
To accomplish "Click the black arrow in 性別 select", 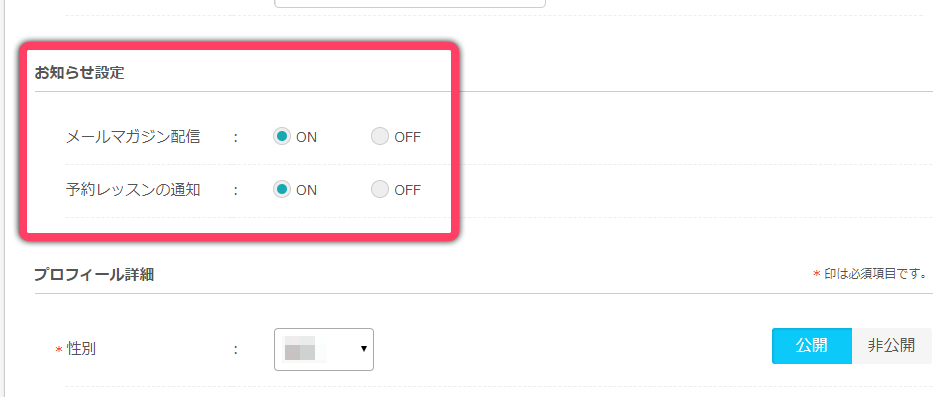I will click(x=363, y=348).
